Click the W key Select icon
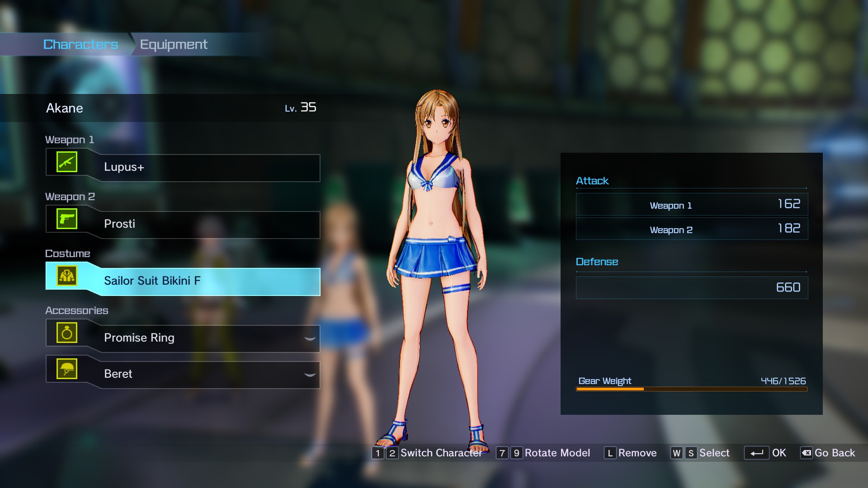868x488 pixels. [x=676, y=453]
